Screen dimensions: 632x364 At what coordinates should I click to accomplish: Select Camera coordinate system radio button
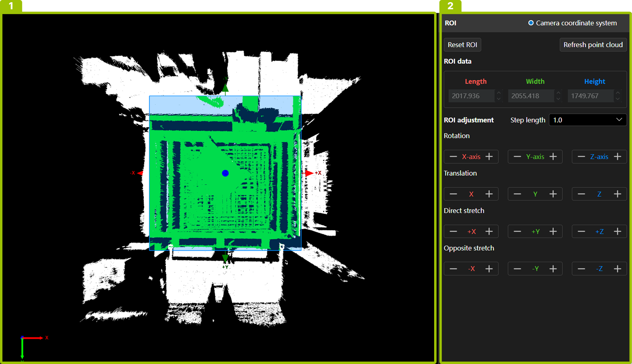click(x=531, y=23)
